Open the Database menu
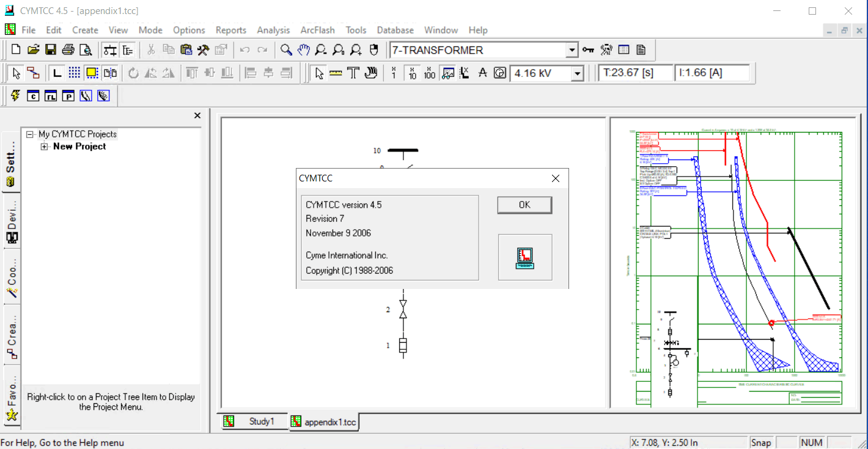 pyautogui.click(x=395, y=30)
